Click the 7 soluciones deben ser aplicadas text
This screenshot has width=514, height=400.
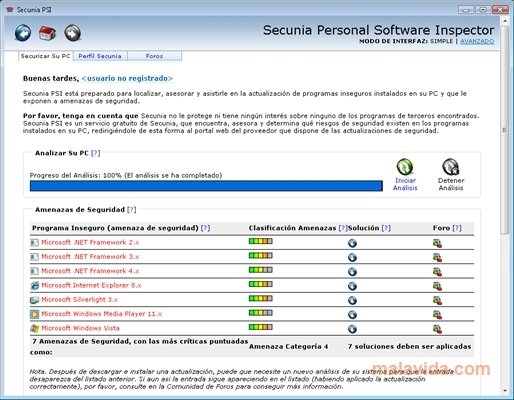(x=409, y=347)
